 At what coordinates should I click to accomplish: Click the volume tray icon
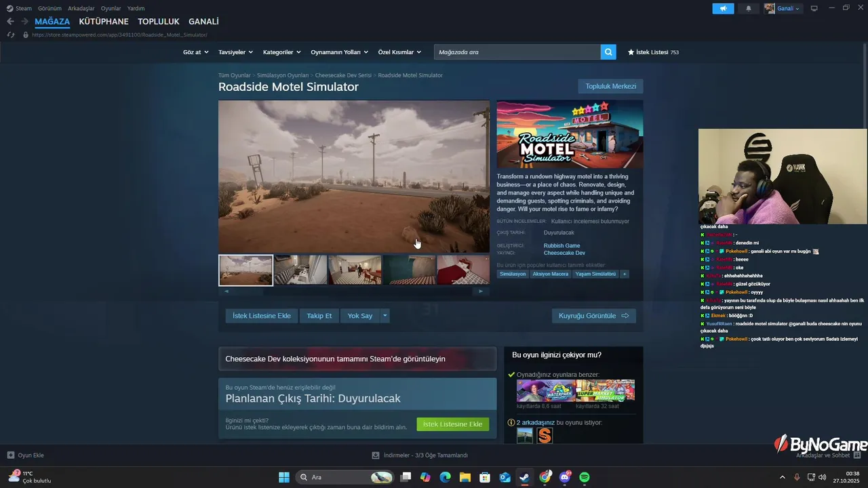pos(823,477)
